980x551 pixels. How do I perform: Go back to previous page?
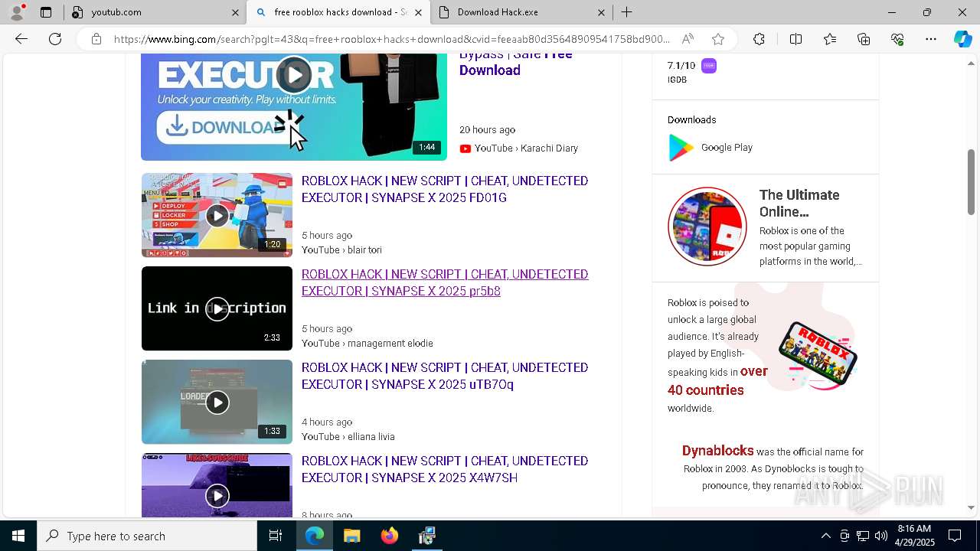click(x=21, y=39)
